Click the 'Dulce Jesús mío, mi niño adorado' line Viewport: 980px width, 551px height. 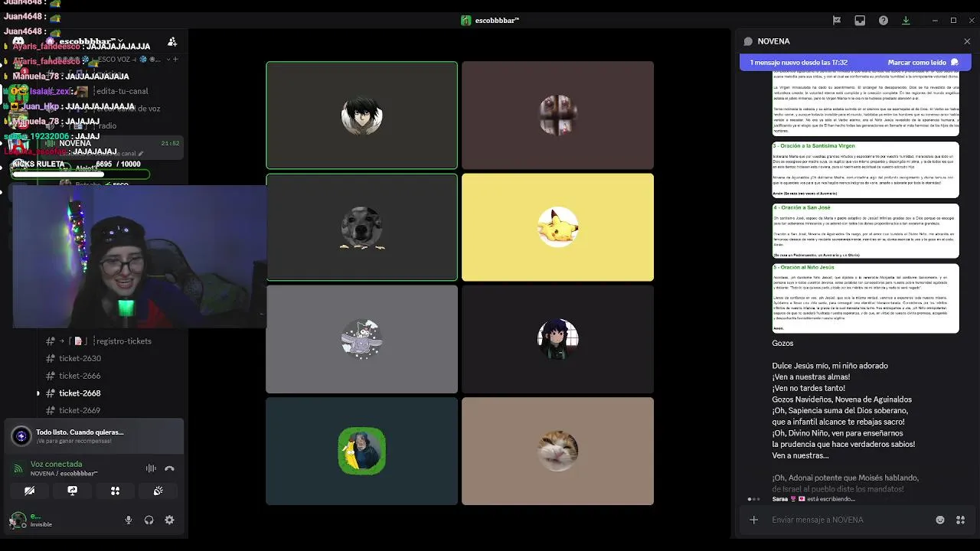click(x=830, y=366)
